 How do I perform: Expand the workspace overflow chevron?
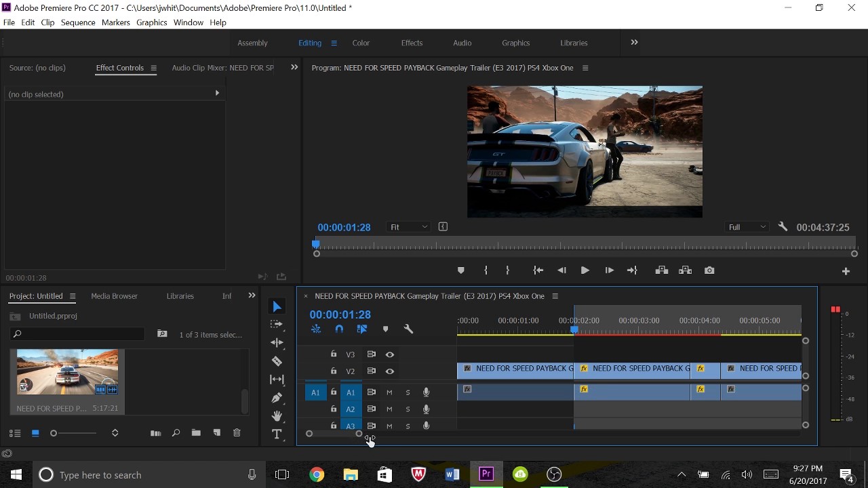634,43
